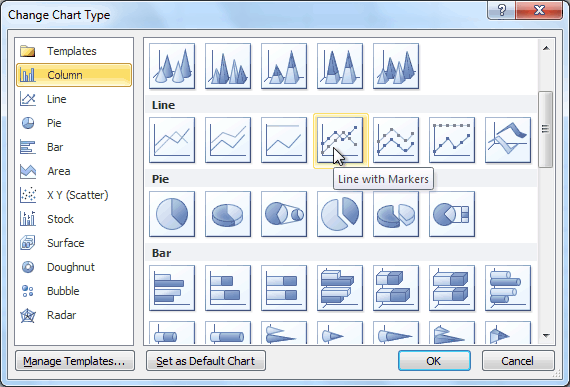The width and height of the screenshot is (570, 387).
Task: Select the 3-D Cone column chart thumbnail
Action: click(x=172, y=66)
